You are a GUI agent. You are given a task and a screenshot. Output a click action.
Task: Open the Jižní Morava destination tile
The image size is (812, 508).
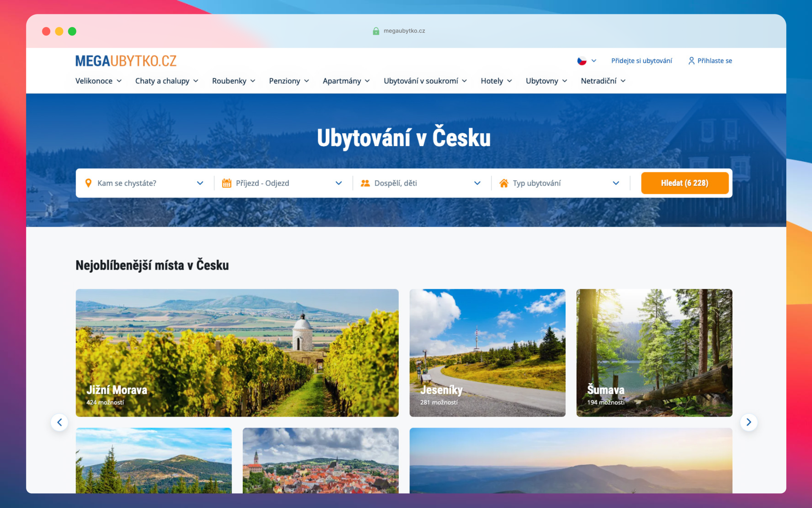(237, 352)
